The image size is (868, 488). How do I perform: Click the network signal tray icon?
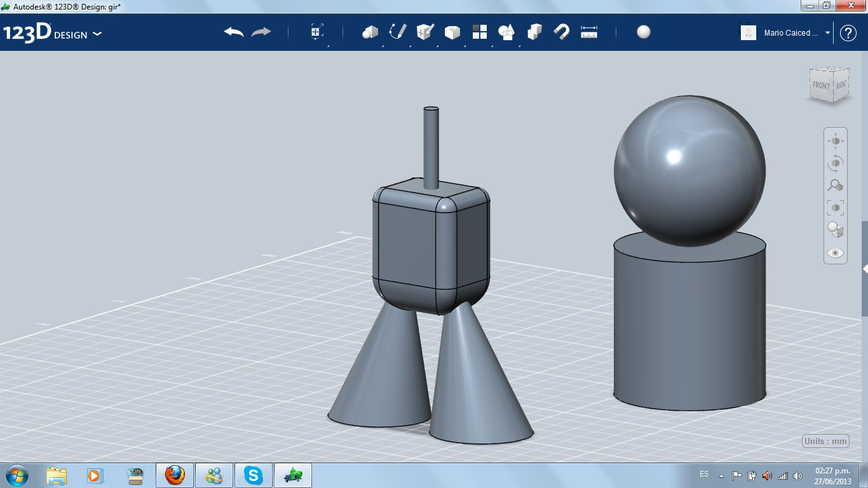[783, 476]
